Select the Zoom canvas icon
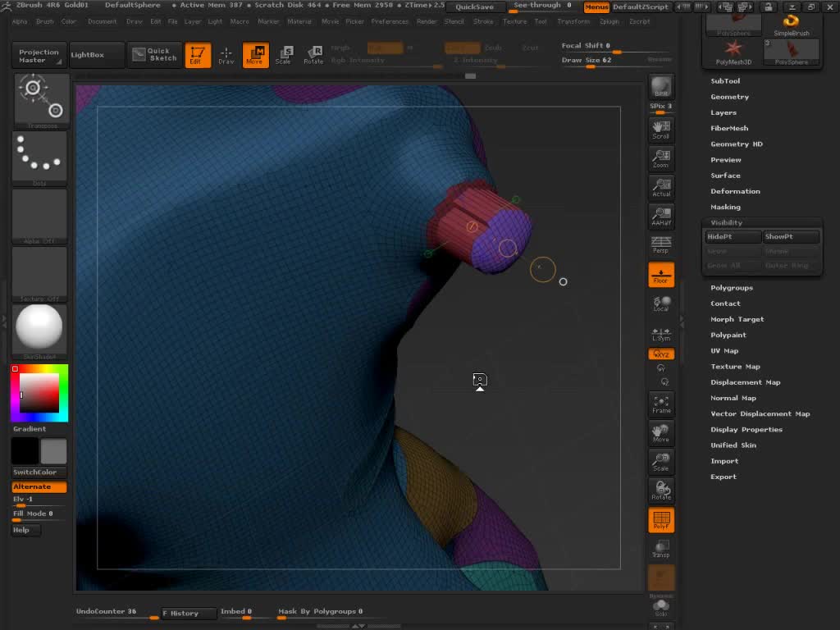 point(661,158)
